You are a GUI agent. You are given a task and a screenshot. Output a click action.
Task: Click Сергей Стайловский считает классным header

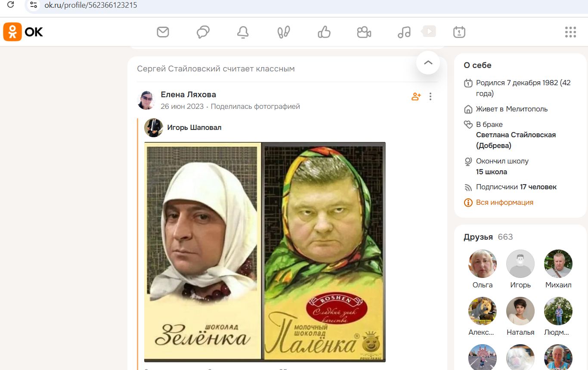pos(216,69)
